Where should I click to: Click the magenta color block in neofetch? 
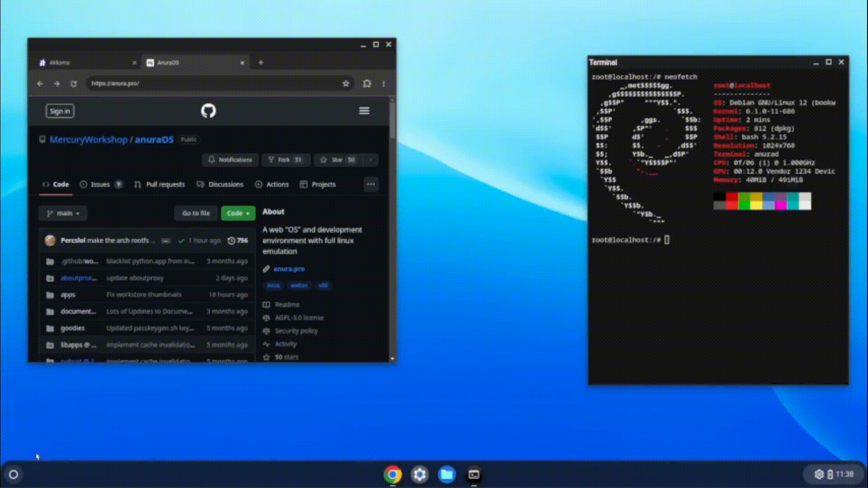(x=781, y=205)
